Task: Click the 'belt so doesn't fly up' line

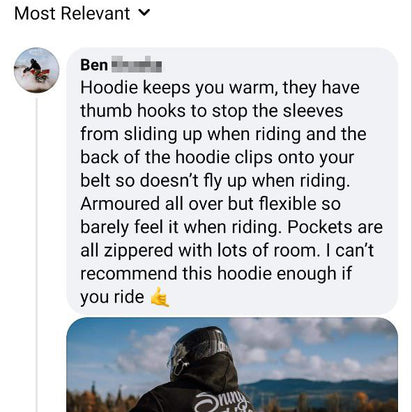Action: point(215,181)
